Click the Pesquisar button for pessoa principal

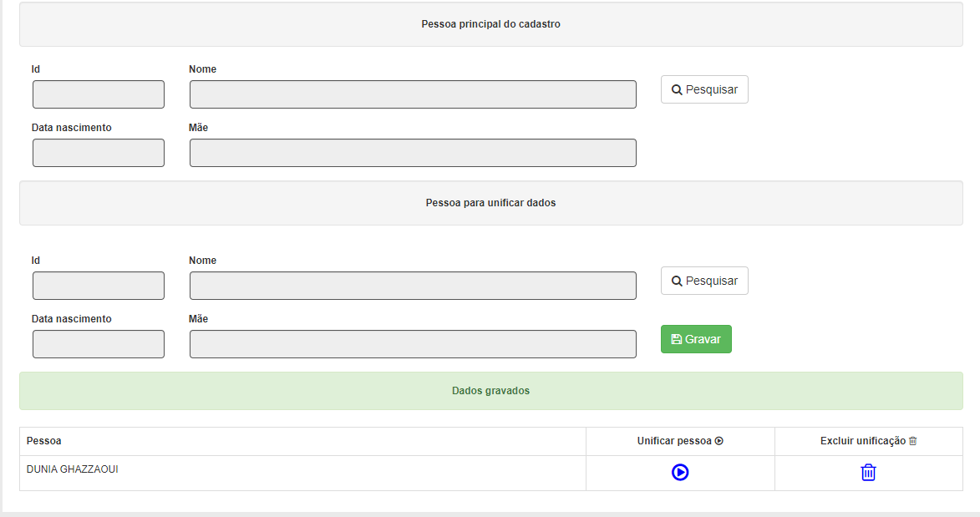click(704, 89)
